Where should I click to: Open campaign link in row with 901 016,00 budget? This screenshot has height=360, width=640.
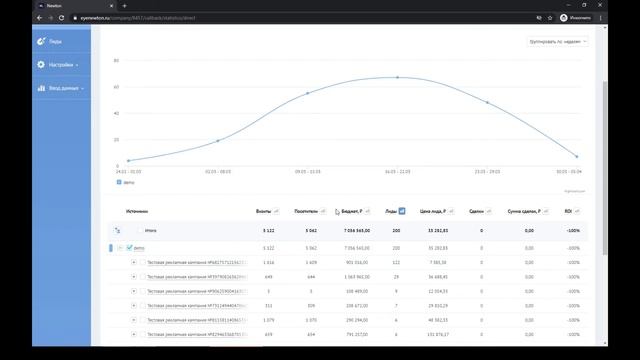coord(197,262)
